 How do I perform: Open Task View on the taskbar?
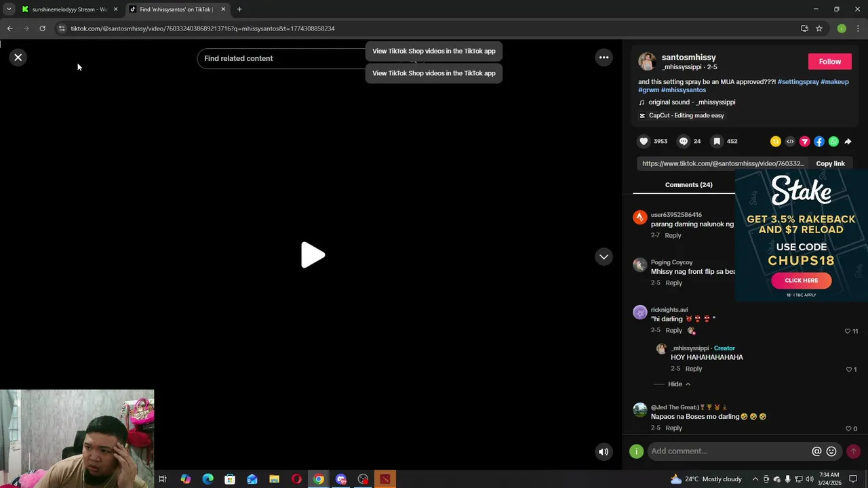coord(163,479)
